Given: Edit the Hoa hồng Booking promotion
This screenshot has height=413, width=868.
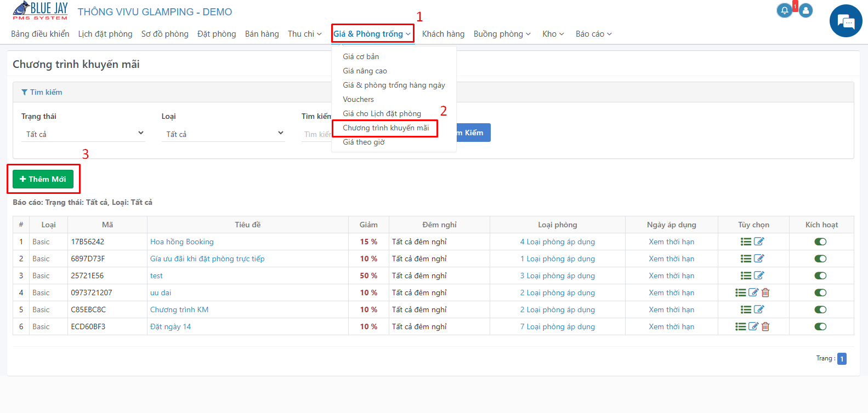Looking at the screenshot, I should [x=759, y=242].
